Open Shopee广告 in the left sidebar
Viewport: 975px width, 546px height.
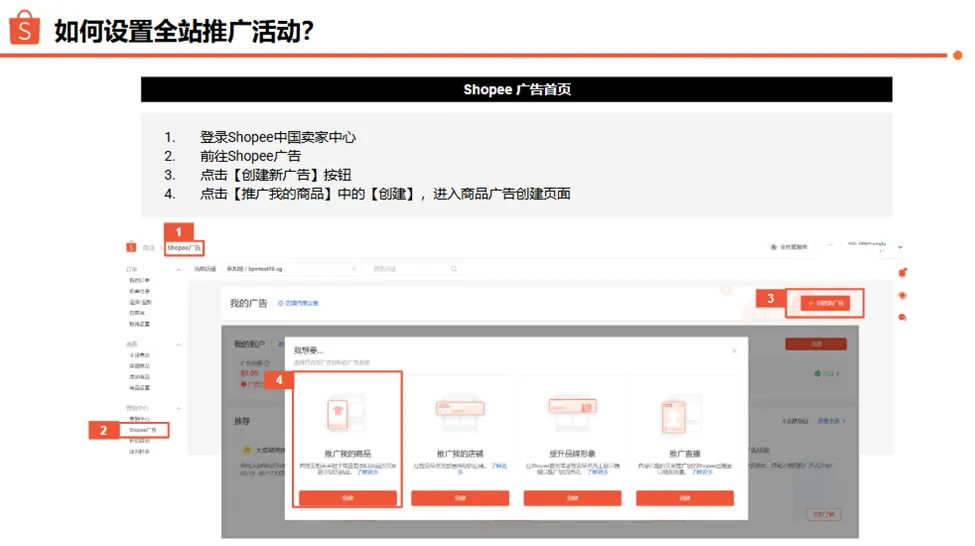point(143,430)
